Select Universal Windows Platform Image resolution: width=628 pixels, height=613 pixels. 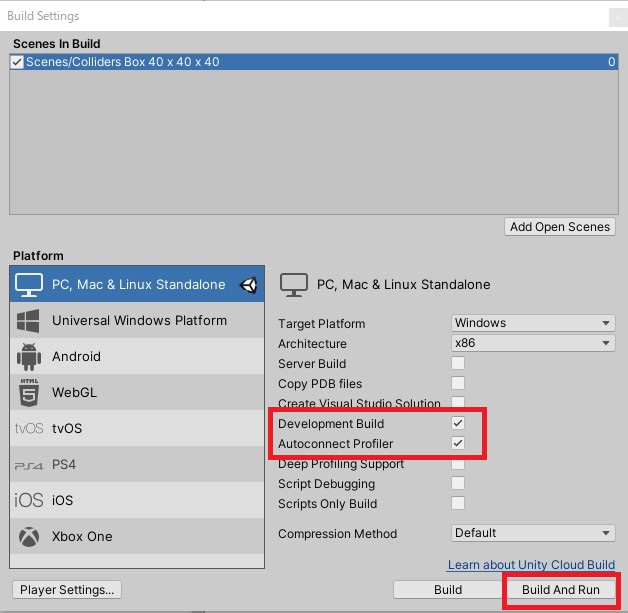137,320
